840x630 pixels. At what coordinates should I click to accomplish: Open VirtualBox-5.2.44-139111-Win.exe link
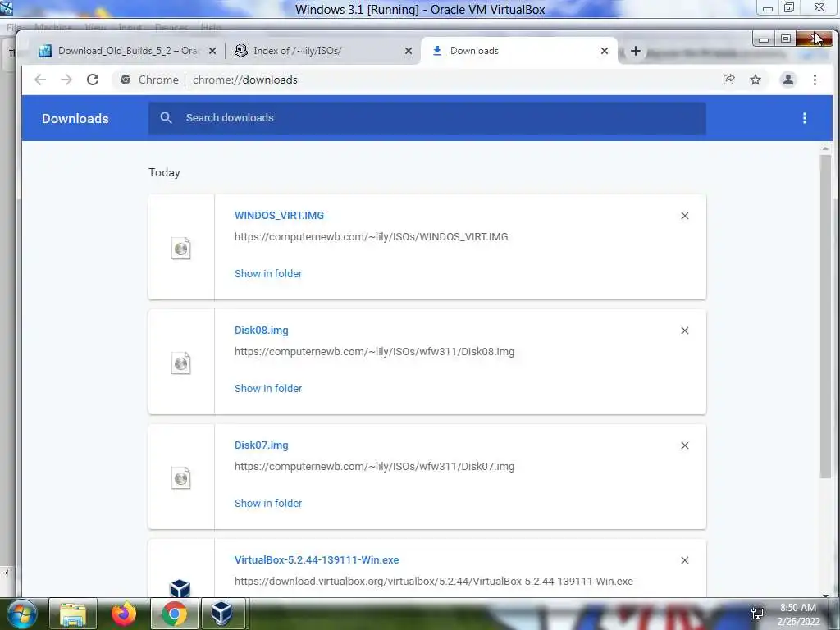pos(317,559)
